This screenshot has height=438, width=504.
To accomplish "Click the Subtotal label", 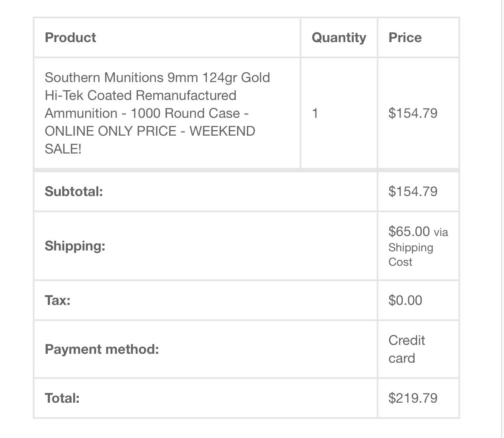I will [x=74, y=192].
